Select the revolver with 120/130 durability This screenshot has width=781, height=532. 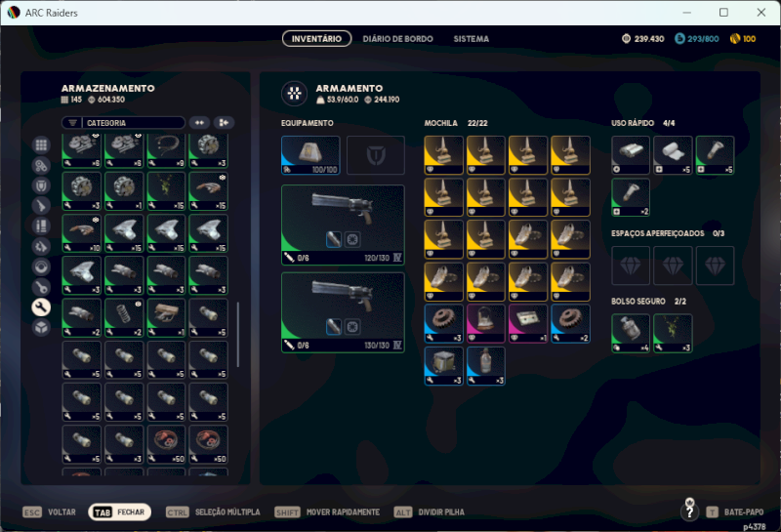343,225
